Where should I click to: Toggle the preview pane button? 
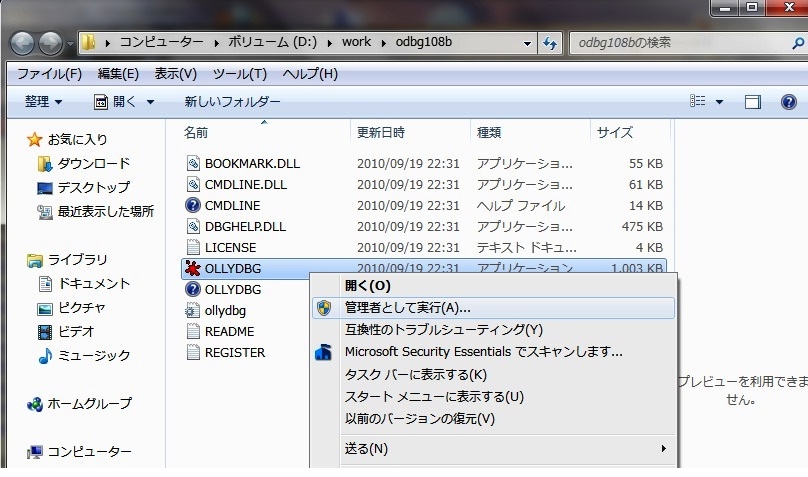point(752,102)
